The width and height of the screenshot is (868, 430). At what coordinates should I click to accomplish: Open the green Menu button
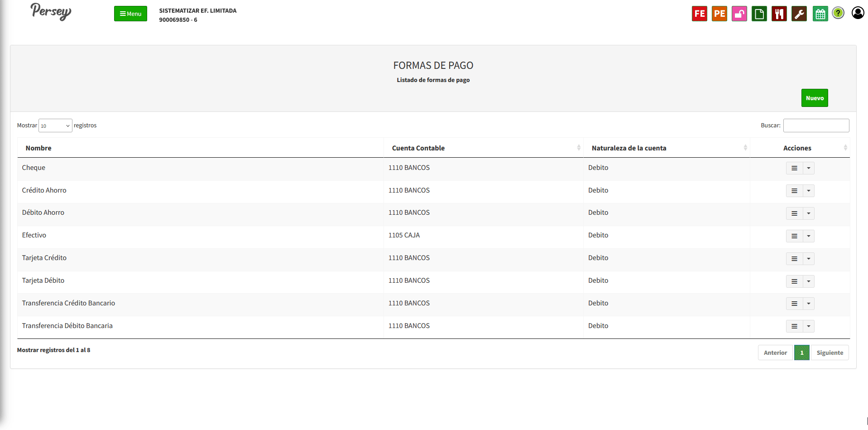pyautogui.click(x=130, y=14)
